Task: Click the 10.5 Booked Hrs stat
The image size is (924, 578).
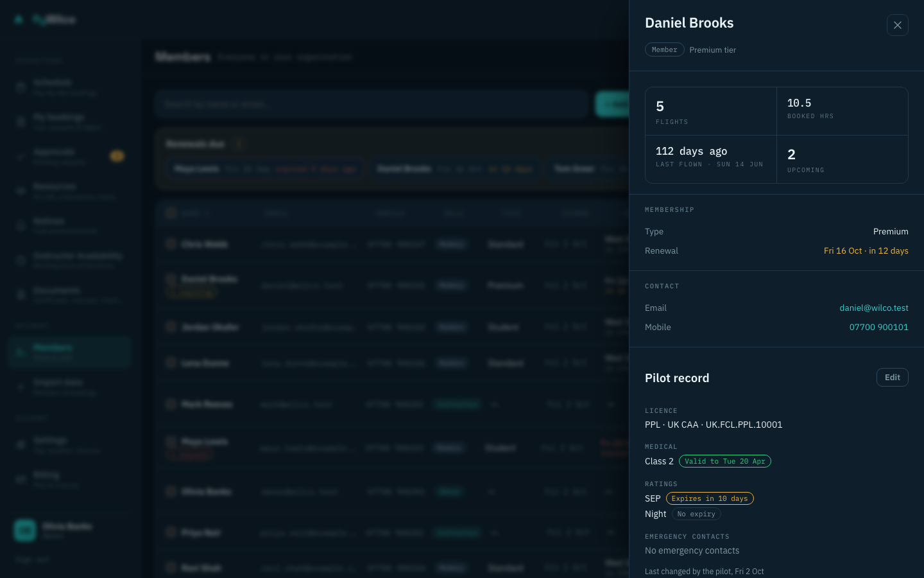Action: click(x=843, y=111)
